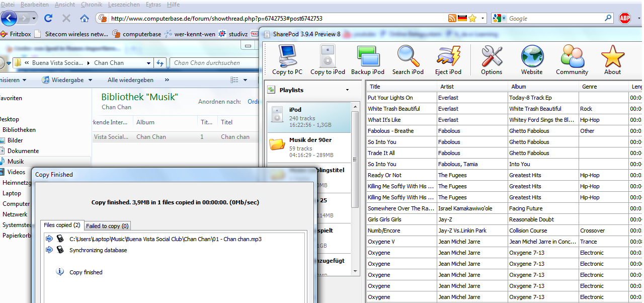Expand Explorer address path dropdown

click(x=148, y=63)
